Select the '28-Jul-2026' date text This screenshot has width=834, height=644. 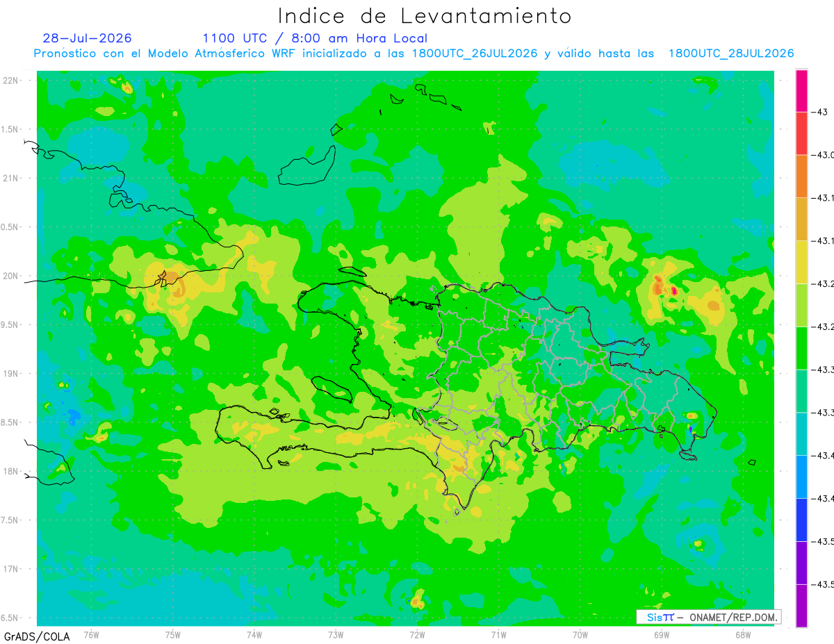click(87, 38)
